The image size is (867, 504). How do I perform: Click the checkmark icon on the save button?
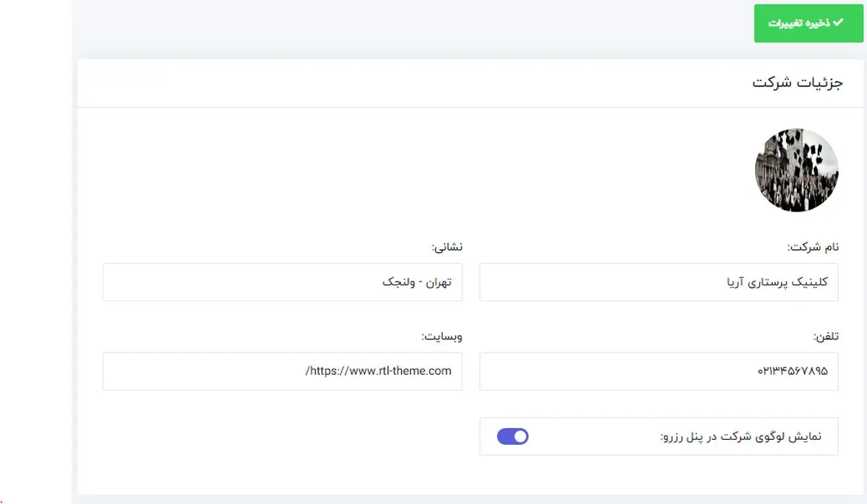(x=838, y=23)
